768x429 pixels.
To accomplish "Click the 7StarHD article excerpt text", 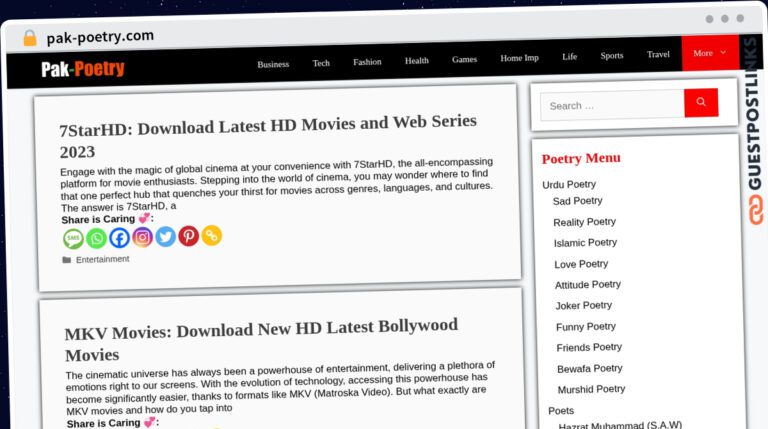I will [277, 183].
